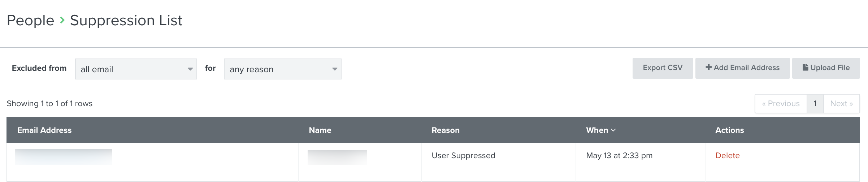Viewport: 868px width, 182px height.
Task: Click the Suppression List page heading
Action: (126, 21)
